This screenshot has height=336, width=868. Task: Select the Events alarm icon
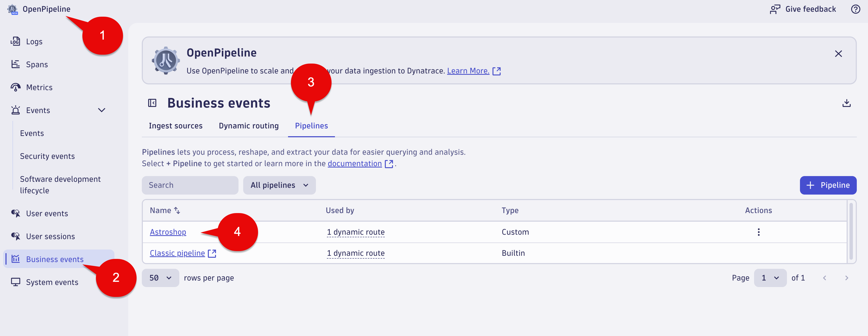point(15,110)
